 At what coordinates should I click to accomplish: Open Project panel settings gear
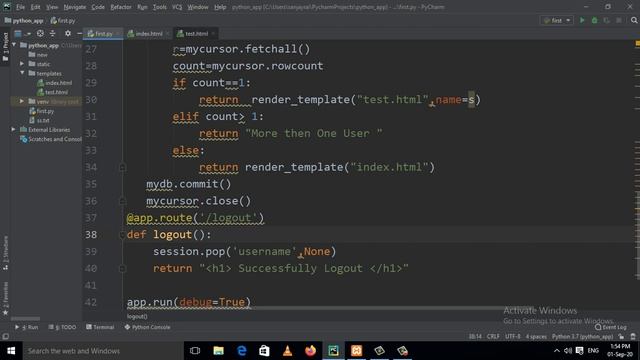68,33
